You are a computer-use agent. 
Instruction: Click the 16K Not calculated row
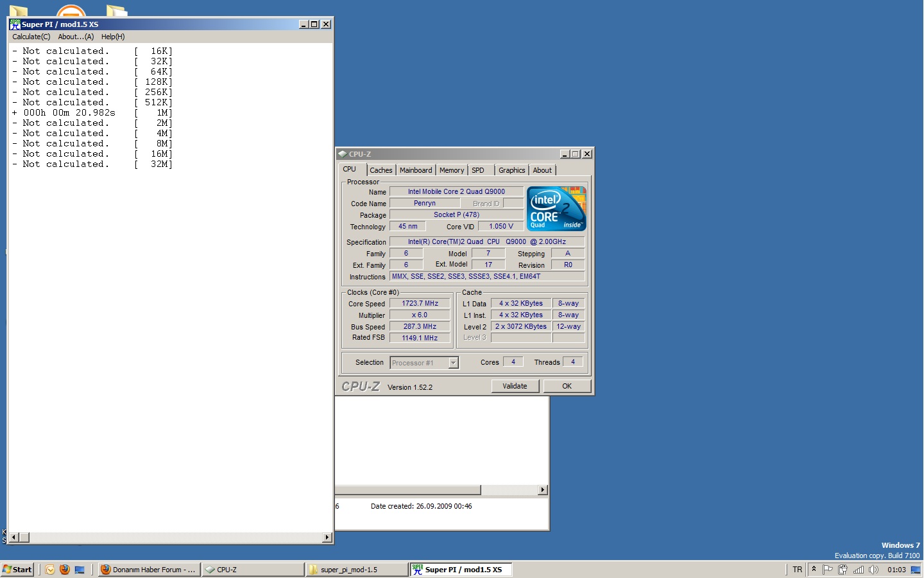click(92, 51)
